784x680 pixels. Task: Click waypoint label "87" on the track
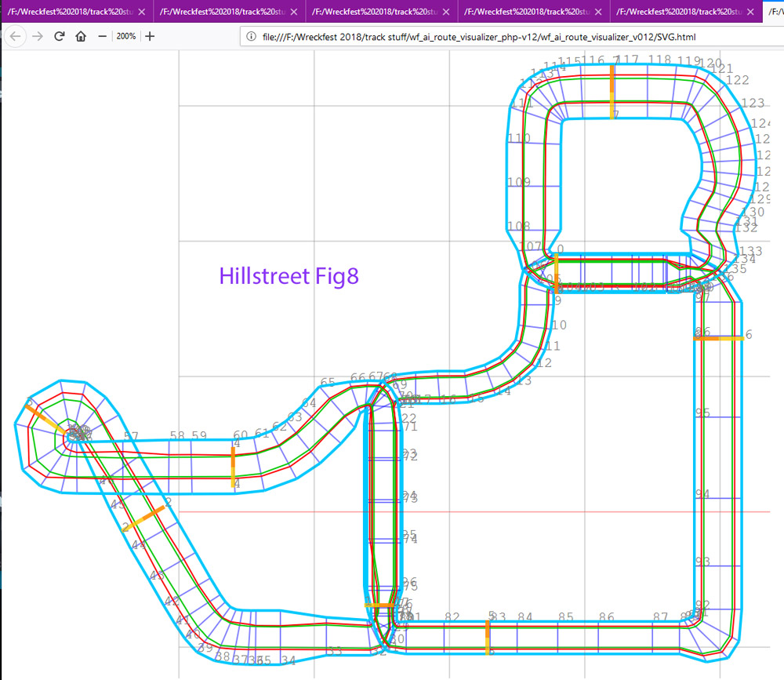tap(660, 617)
